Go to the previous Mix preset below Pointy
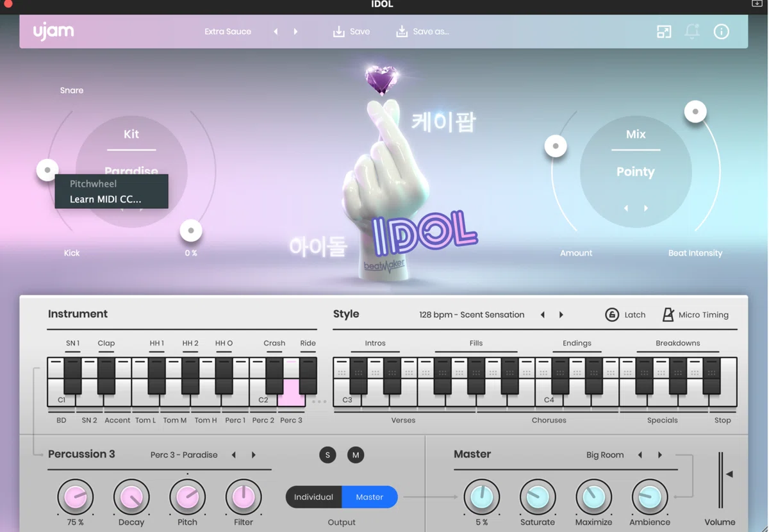Image resolution: width=769 pixels, height=532 pixels. point(626,208)
